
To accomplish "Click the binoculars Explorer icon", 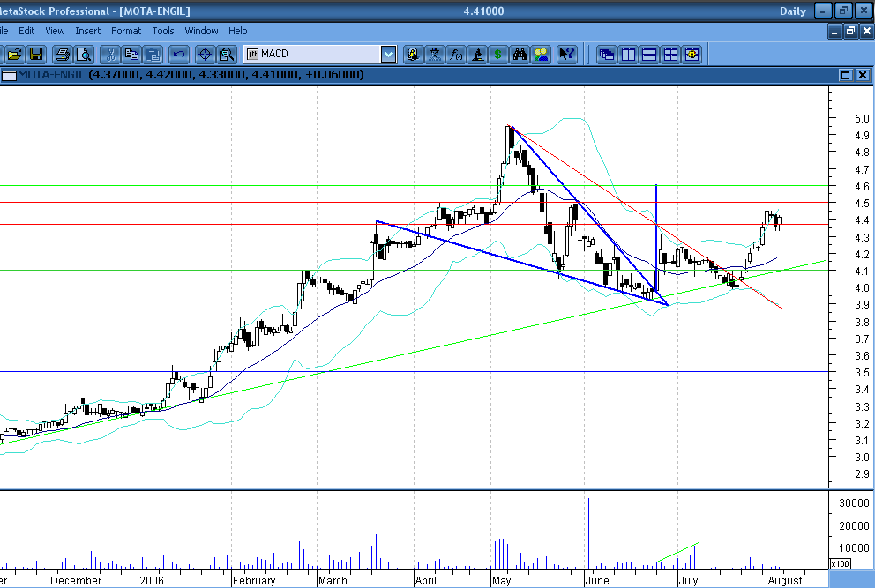I will 520,55.
